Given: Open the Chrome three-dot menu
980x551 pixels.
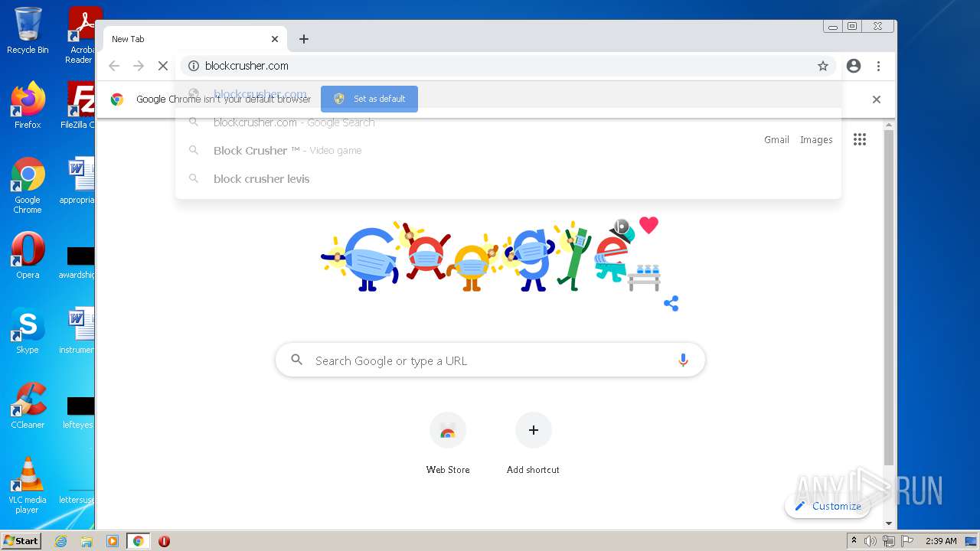Looking at the screenshot, I should pyautogui.click(x=878, y=66).
